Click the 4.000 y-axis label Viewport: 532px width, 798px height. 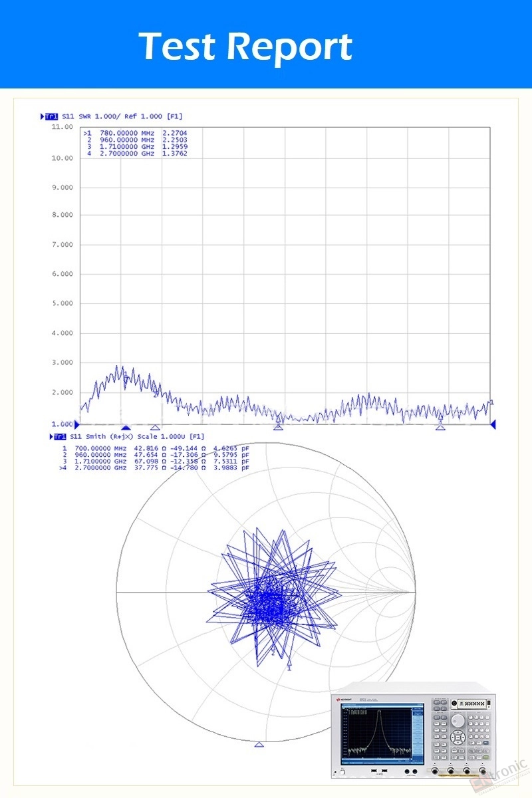click(x=63, y=333)
